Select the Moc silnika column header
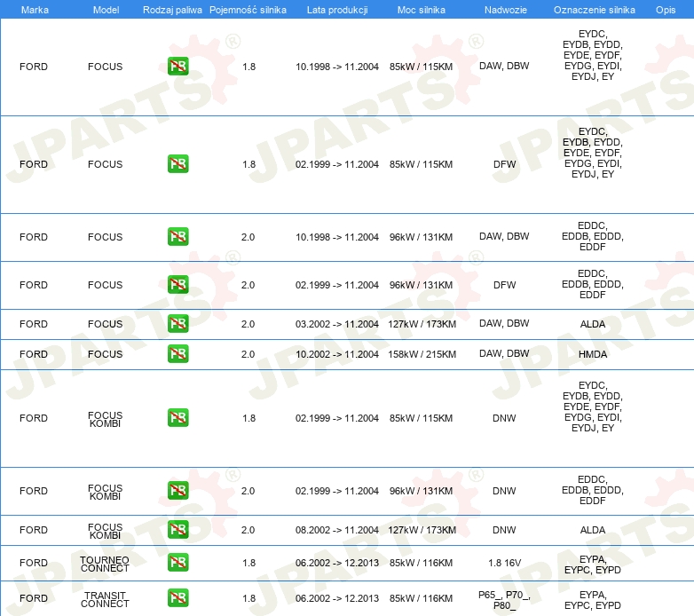694x616 pixels. click(422, 10)
